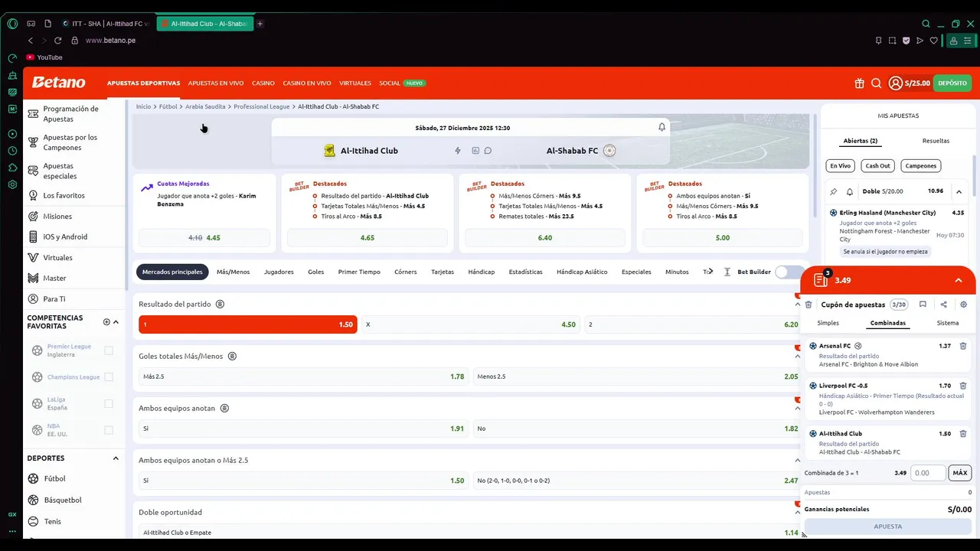Screen dimensions: 980x551
Task: Switch to the Resueltas tab
Action: tap(936, 141)
